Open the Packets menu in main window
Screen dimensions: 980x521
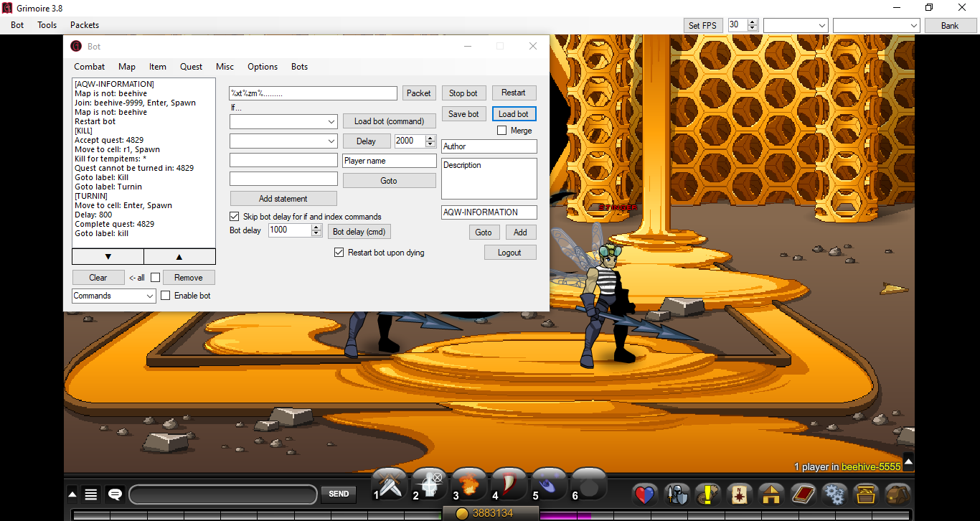point(85,25)
